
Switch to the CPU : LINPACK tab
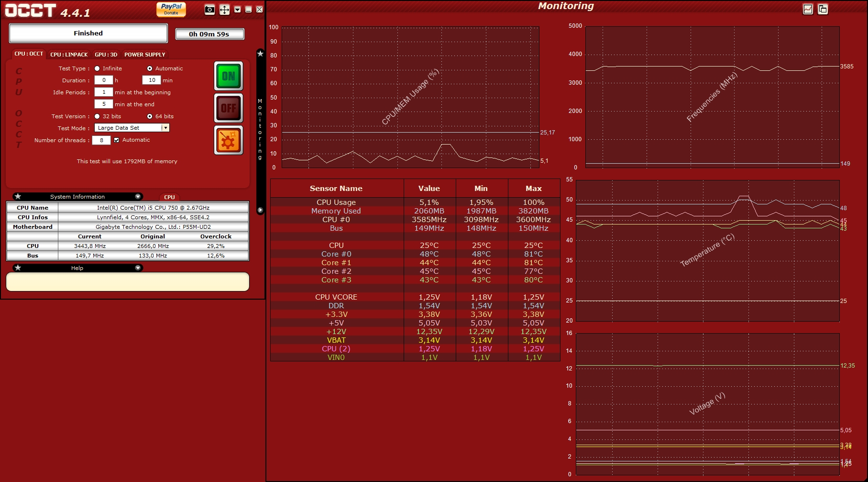69,55
